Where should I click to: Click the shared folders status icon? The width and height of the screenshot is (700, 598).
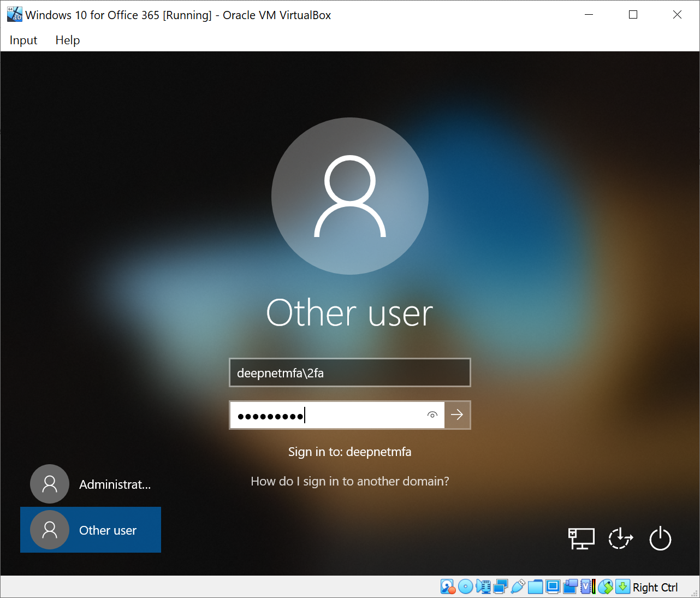pyautogui.click(x=535, y=587)
